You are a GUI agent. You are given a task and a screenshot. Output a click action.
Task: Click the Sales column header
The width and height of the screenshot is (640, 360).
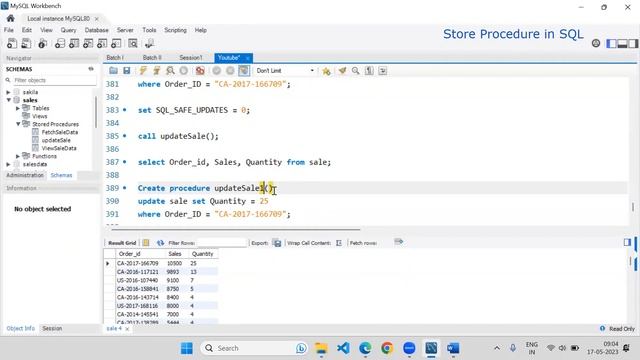(175, 254)
